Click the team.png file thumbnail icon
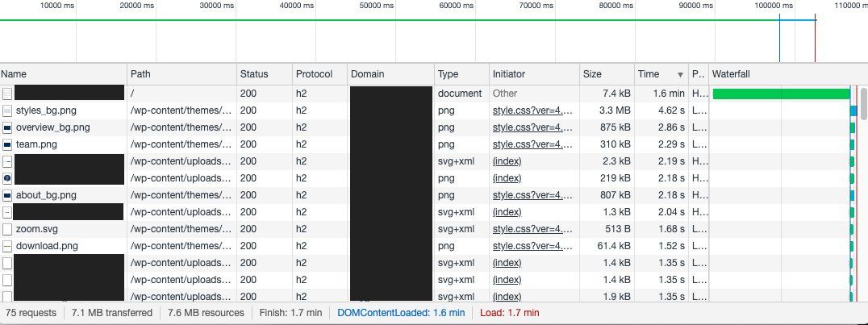Viewport: 868px width, 325px height. pyautogui.click(x=7, y=144)
